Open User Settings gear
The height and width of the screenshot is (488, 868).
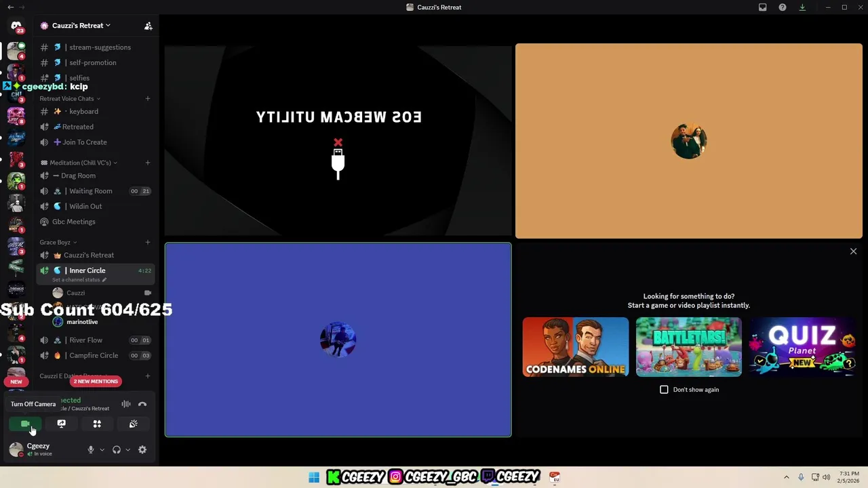pyautogui.click(x=142, y=449)
